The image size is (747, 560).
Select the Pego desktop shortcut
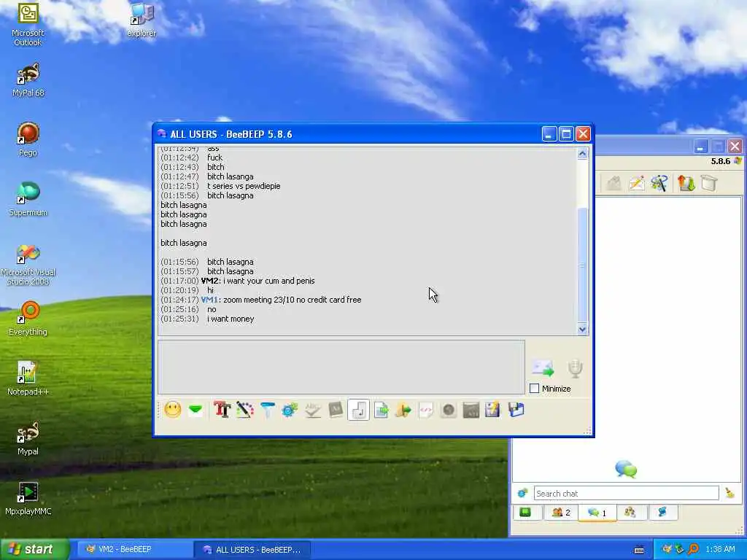[28, 140]
